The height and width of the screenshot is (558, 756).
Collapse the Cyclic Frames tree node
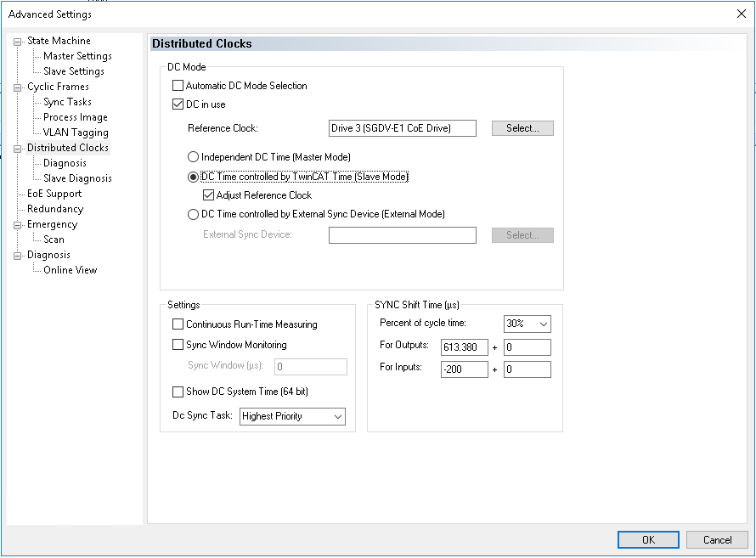[x=17, y=86]
